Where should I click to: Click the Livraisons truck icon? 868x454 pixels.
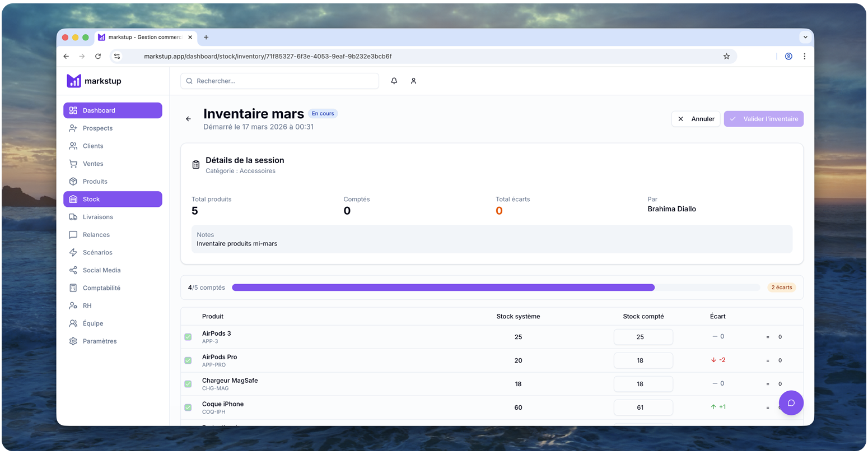[74, 217]
